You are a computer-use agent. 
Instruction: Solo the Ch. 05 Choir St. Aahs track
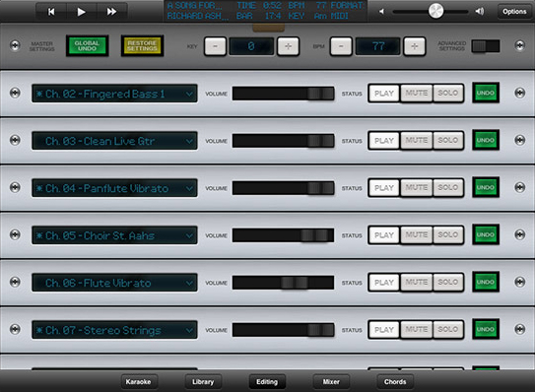pos(447,235)
